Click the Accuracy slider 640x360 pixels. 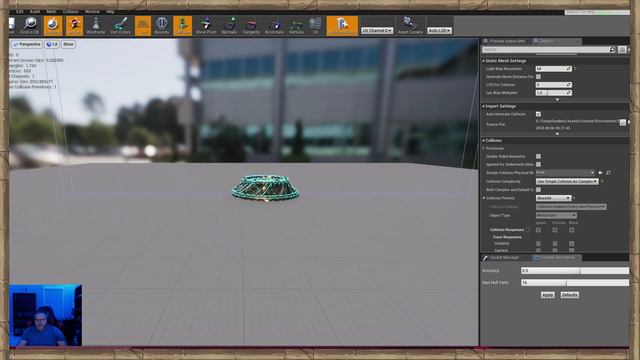[x=575, y=271]
